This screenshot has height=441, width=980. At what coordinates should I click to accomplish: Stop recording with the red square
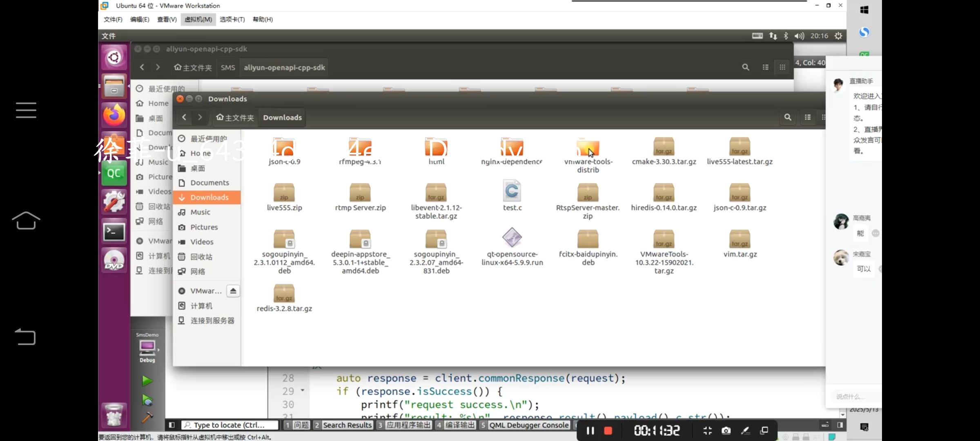[608, 430]
